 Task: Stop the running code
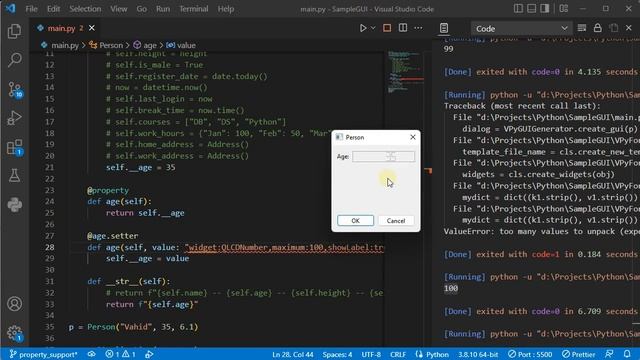(x=387, y=28)
